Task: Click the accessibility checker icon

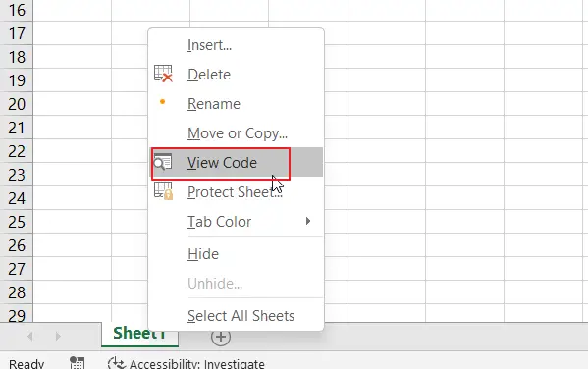Action: click(116, 363)
